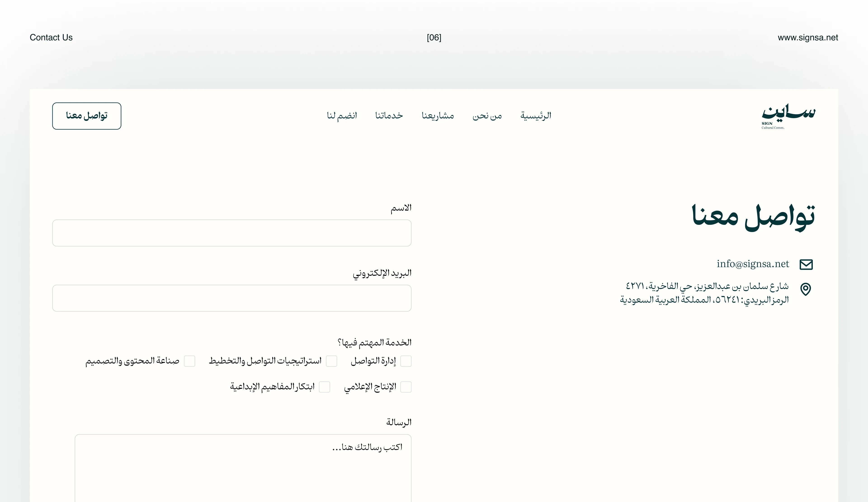
Task: Navigate to خدماتنا in the navbar
Action: pos(389,116)
